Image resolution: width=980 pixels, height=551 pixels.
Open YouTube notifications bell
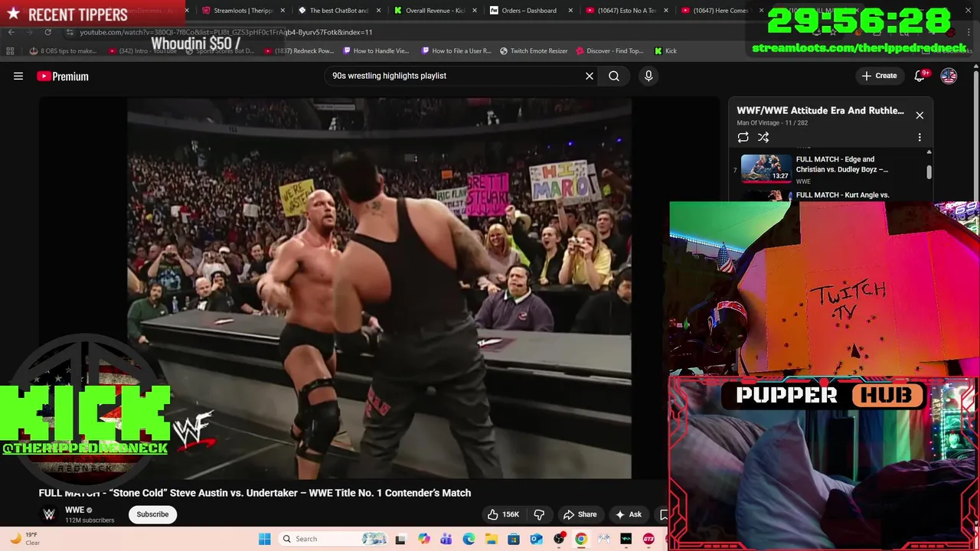[920, 76]
